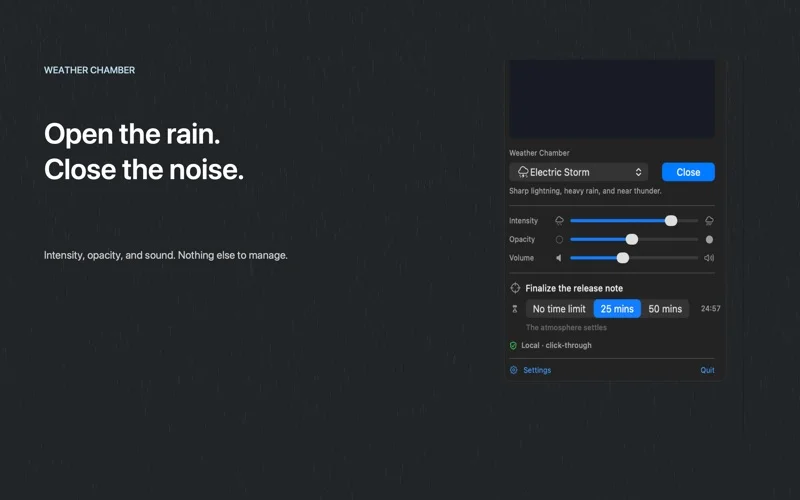Select the No time limit option

coord(559,309)
